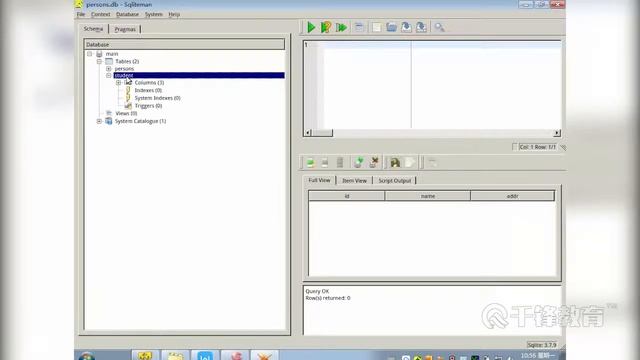
Task: Click the name column header
Action: (428, 196)
